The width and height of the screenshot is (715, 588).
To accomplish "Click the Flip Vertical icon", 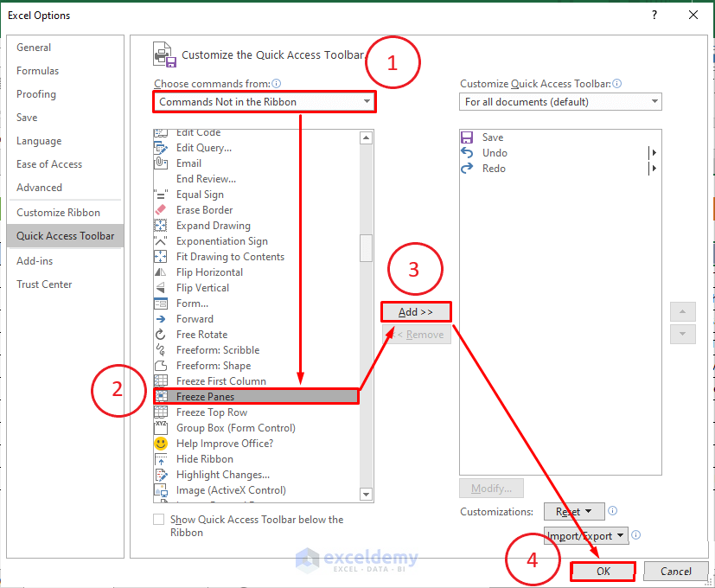I will pyautogui.click(x=161, y=288).
